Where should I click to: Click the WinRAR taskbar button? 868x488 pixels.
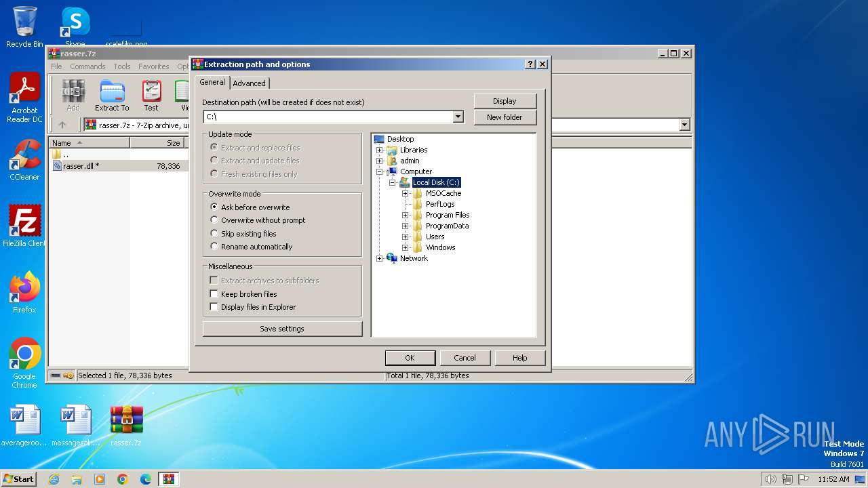tap(169, 479)
